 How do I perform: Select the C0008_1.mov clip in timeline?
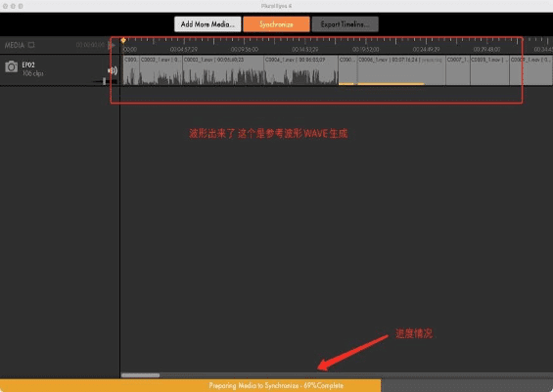click(490, 70)
